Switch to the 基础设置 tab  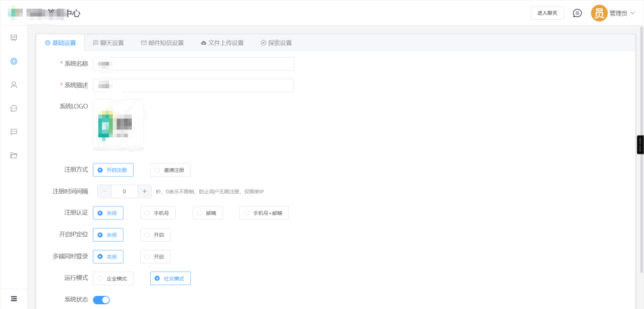(x=60, y=43)
